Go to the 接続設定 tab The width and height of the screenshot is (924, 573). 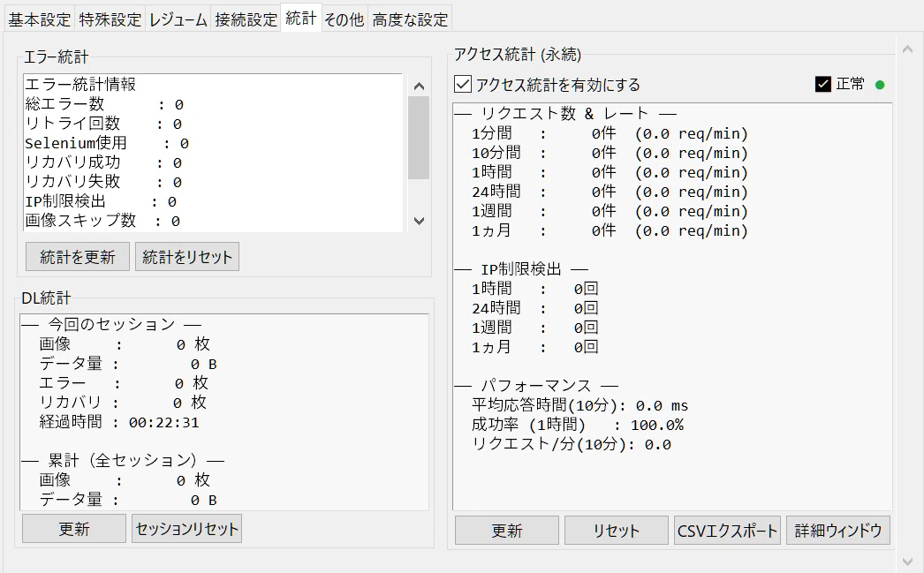click(246, 19)
